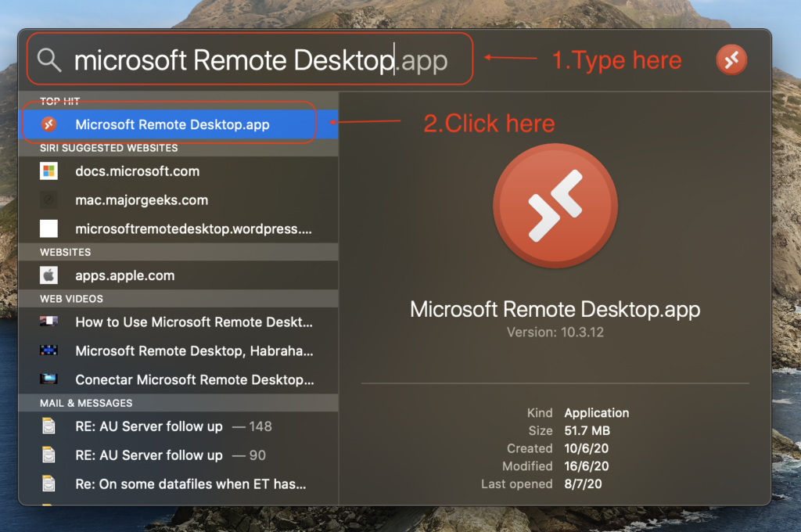
Task: Click document icon for AU Server — 90
Action: click(x=49, y=455)
